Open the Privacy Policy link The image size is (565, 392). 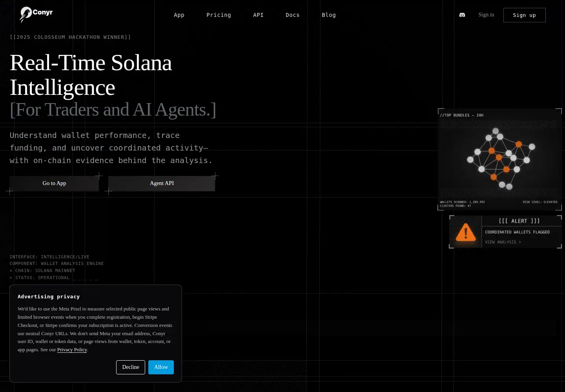[x=72, y=350]
